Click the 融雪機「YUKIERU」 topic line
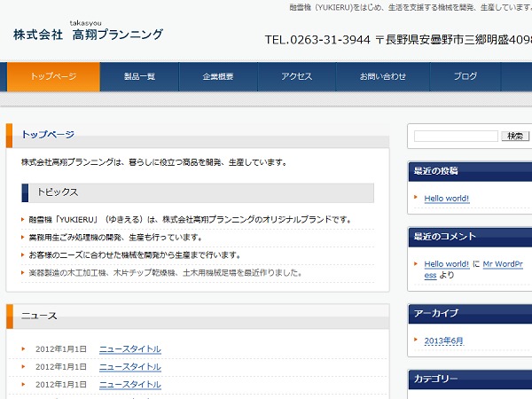 (x=190, y=220)
